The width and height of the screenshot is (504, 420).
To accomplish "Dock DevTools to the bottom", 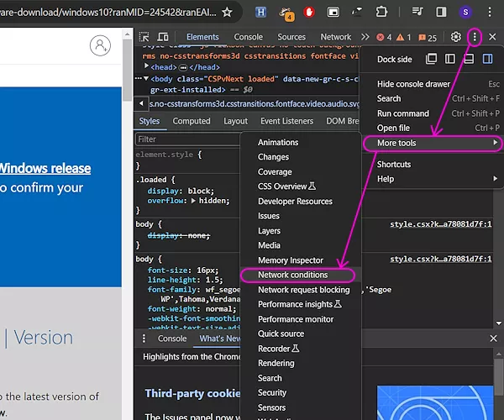I will tap(469, 59).
